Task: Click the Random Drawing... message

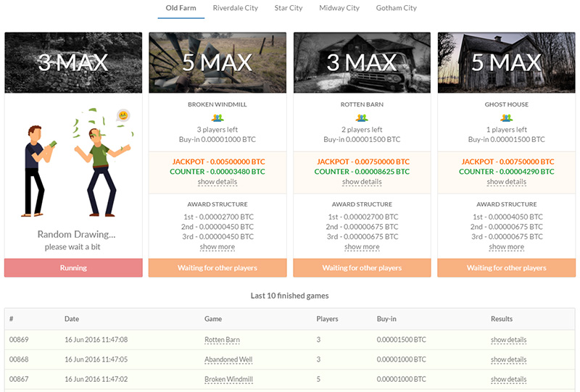Action: coord(76,235)
